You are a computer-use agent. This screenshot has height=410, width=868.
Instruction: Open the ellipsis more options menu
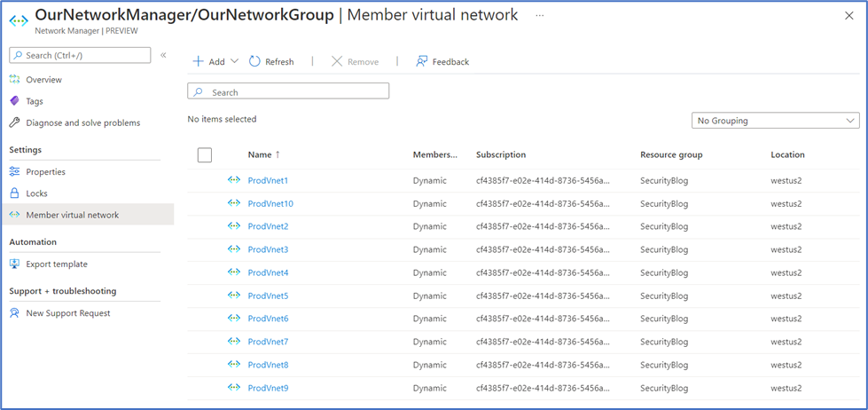click(x=540, y=15)
